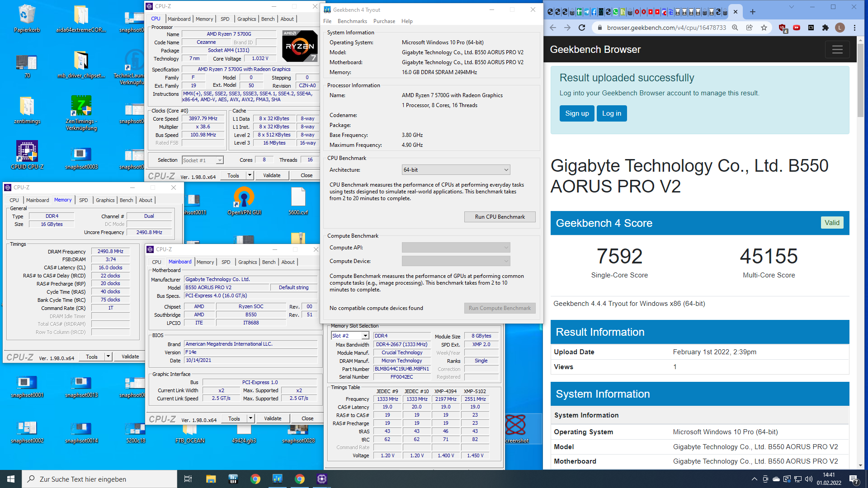
Task: Select the mb_driver_chipset folder icon
Action: click(x=81, y=65)
